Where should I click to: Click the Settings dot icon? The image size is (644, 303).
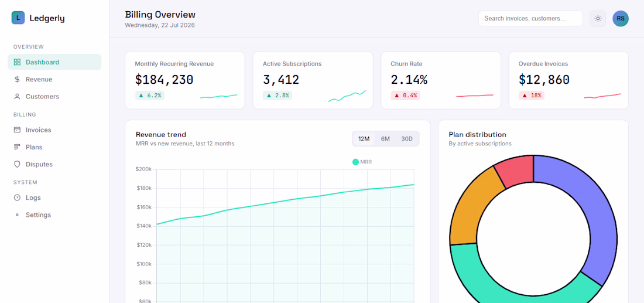coord(17,215)
